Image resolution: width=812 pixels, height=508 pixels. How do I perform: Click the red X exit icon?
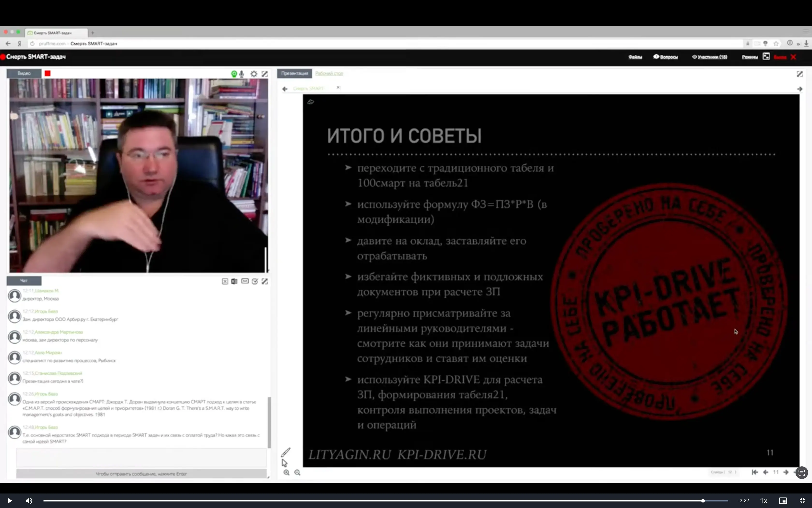793,57
